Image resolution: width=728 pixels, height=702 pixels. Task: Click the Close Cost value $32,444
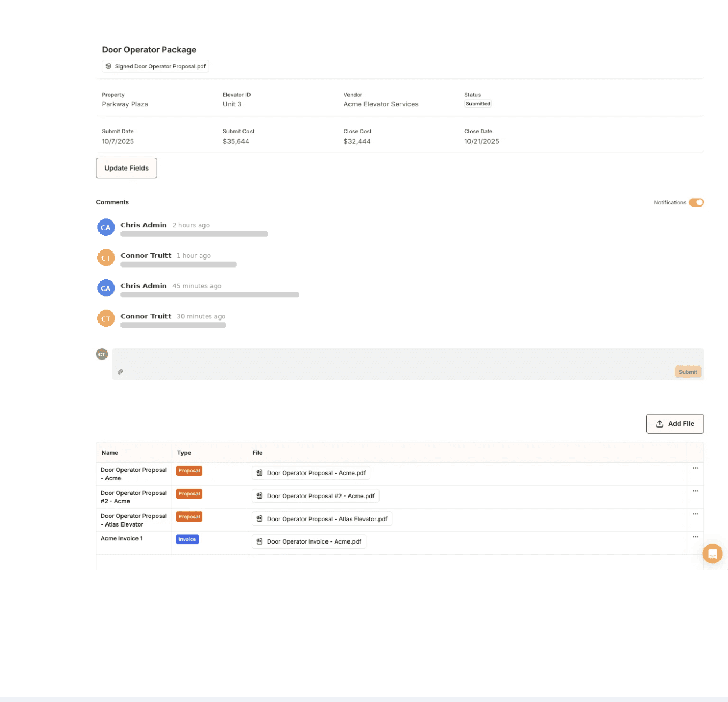click(x=357, y=142)
